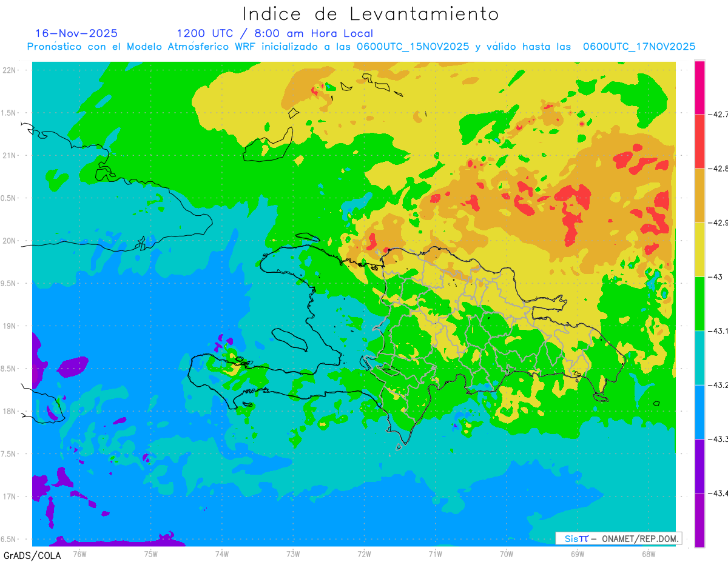Pick the orange swatch on the color bar
728x562 pixels.
699,195
